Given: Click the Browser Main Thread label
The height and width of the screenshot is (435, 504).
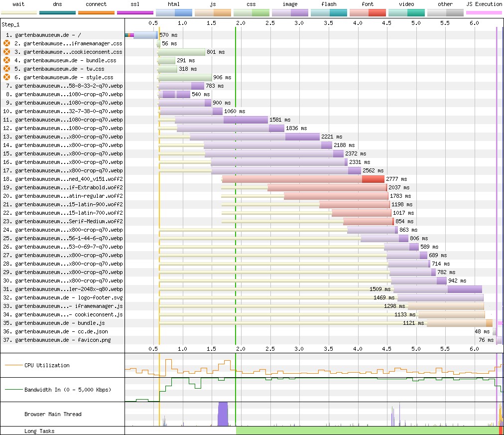Looking at the screenshot, I should (53, 414).
